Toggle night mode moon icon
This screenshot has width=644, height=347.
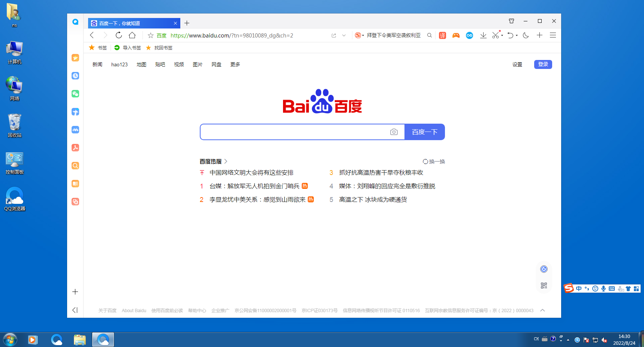click(x=526, y=35)
